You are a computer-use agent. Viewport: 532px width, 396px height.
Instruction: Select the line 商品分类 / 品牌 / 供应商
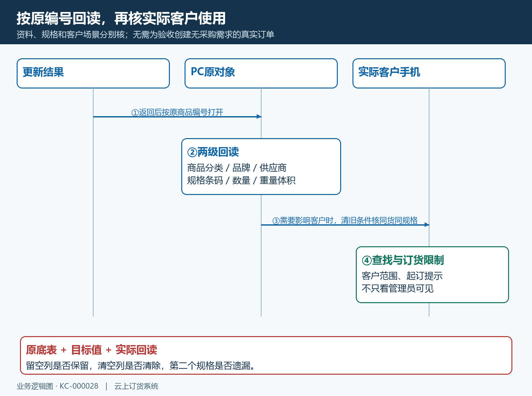point(237,168)
